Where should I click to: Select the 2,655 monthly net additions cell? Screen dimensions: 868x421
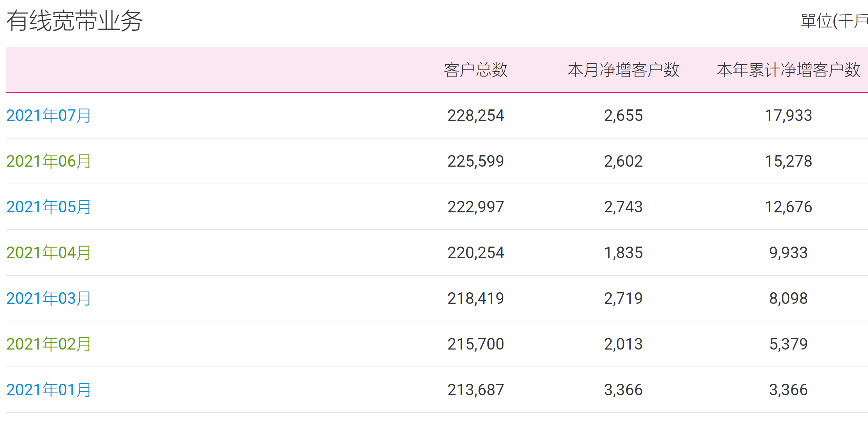click(x=623, y=115)
